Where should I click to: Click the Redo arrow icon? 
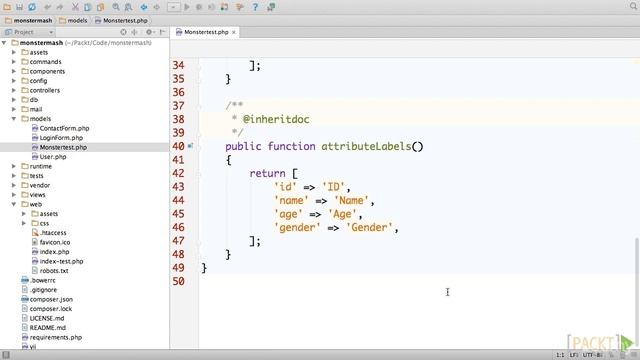60,7
